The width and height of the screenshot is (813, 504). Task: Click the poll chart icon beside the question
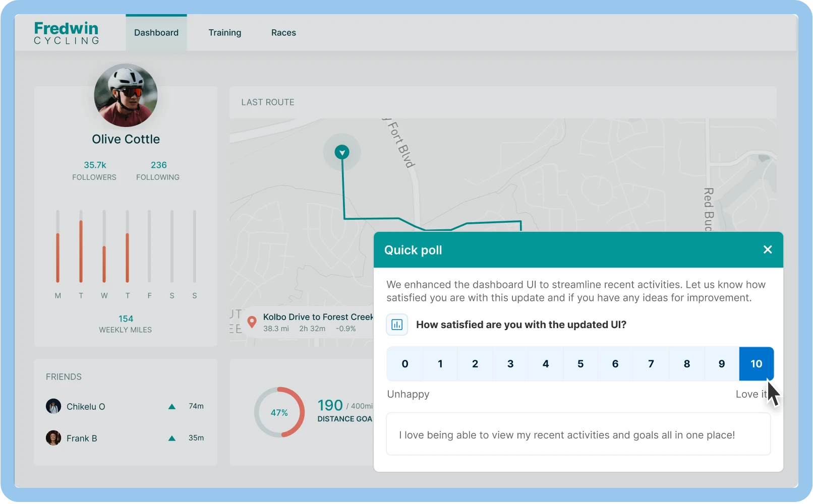point(397,325)
